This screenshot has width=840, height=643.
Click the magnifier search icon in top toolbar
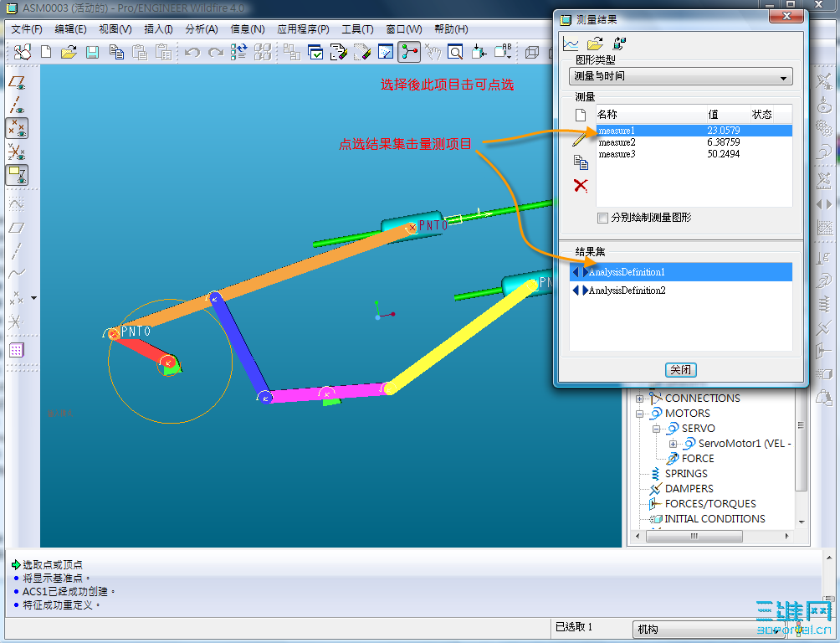point(455,52)
